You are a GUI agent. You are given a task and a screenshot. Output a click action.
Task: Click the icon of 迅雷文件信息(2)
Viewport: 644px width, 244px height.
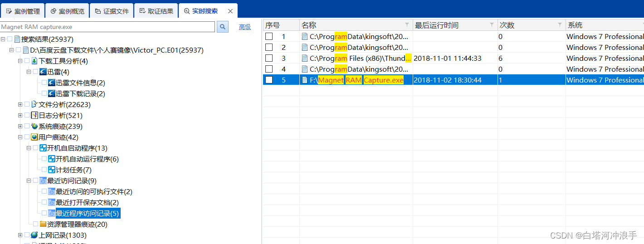click(x=52, y=83)
